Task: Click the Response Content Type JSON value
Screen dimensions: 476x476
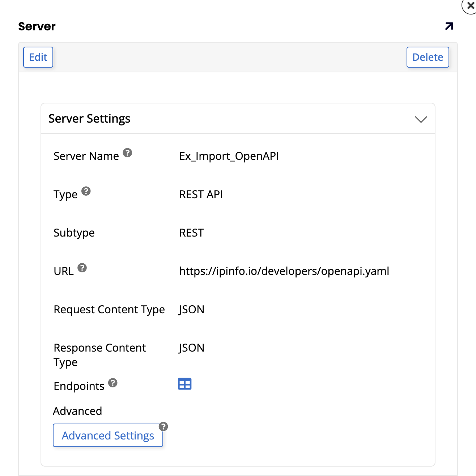Action: click(191, 348)
